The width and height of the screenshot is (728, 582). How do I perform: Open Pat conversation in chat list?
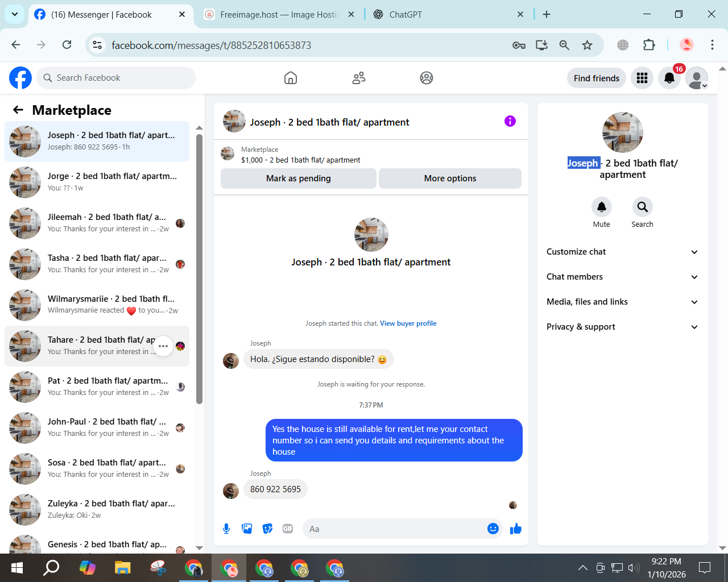point(97,386)
